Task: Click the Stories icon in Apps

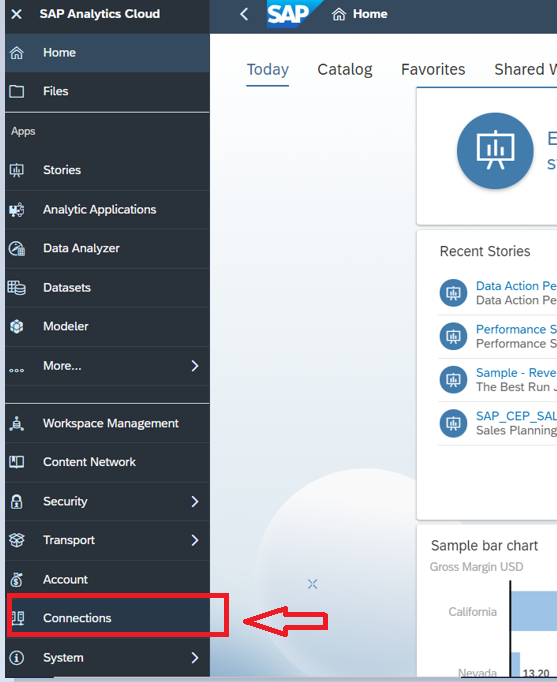Action: pos(17,170)
